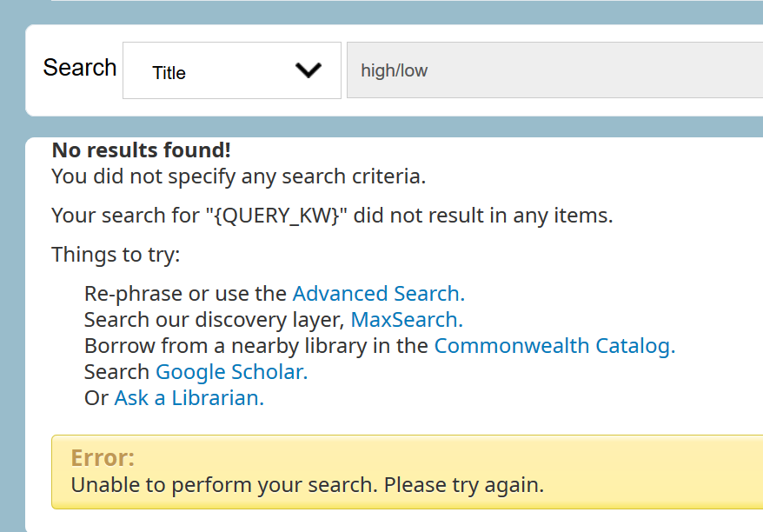
Task: Click the "No results found!" heading
Action: point(142,150)
